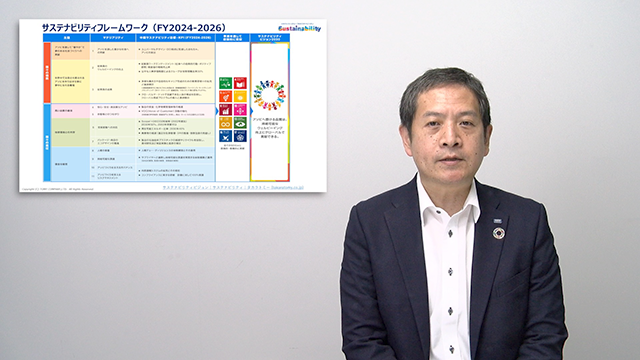640x360 pixels.
Task: Click the middle KPI column header of the table
Action: click(x=176, y=38)
